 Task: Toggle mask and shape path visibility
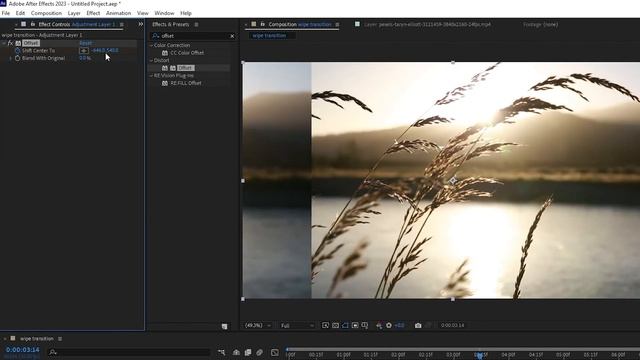[345, 325]
